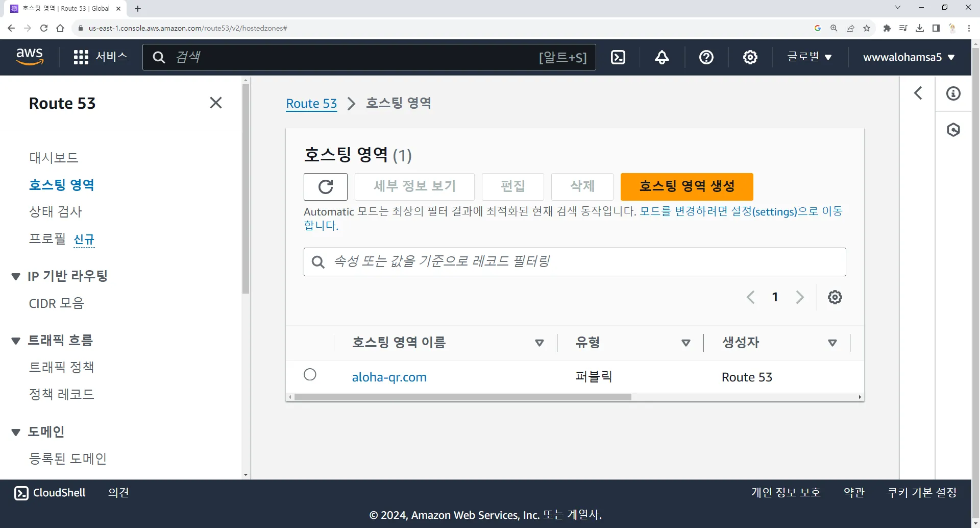
Task: Follow the Route 53 breadcrumb link
Action: [x=311, y=104]
